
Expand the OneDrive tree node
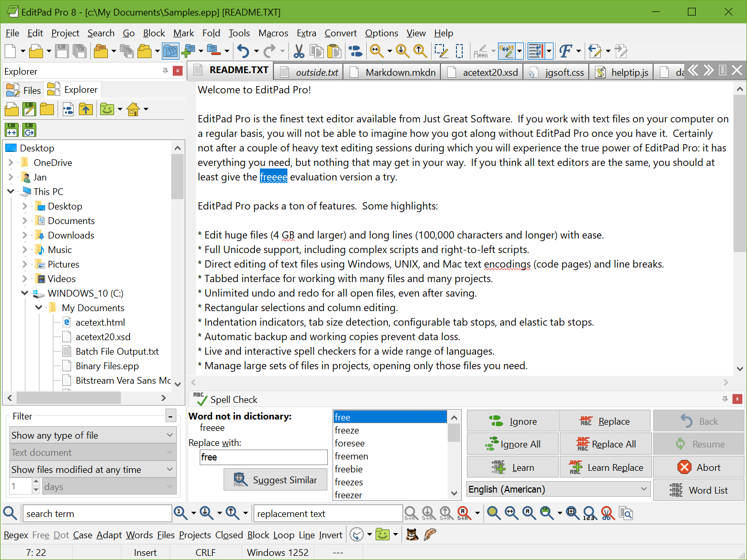pyautogui.click(x=11, y=162)
